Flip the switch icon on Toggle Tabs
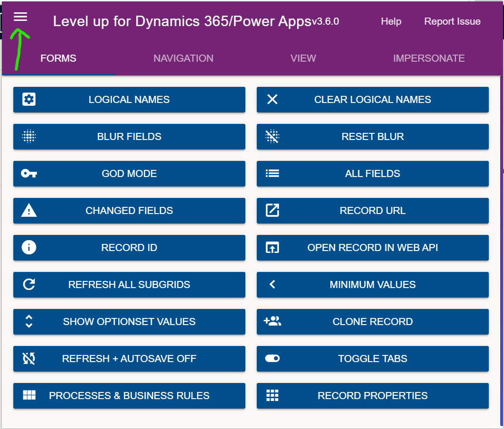504x429 pixels. point(272,359)
